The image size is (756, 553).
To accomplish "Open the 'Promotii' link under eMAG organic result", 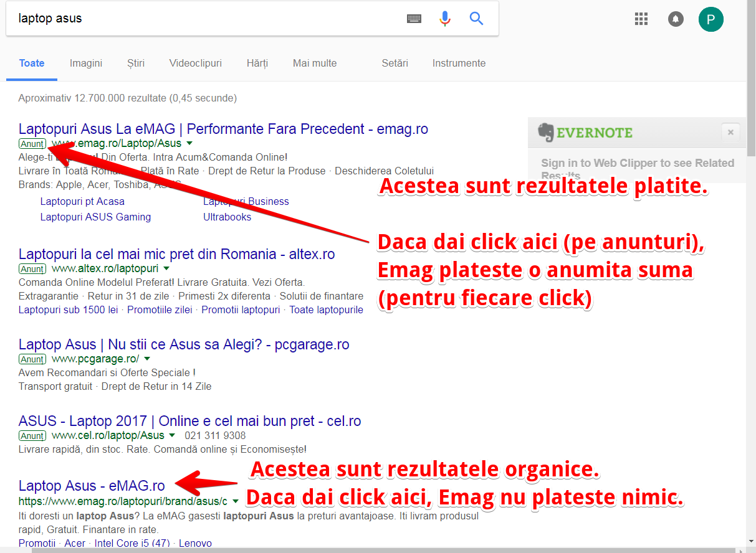I will click(37, 544).
